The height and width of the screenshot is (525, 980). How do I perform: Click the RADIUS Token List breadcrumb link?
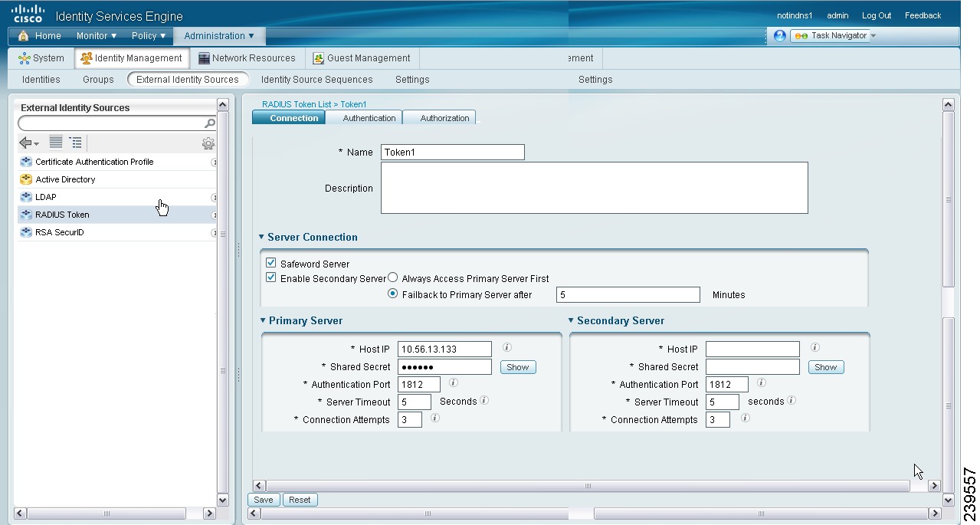point(298,104)
